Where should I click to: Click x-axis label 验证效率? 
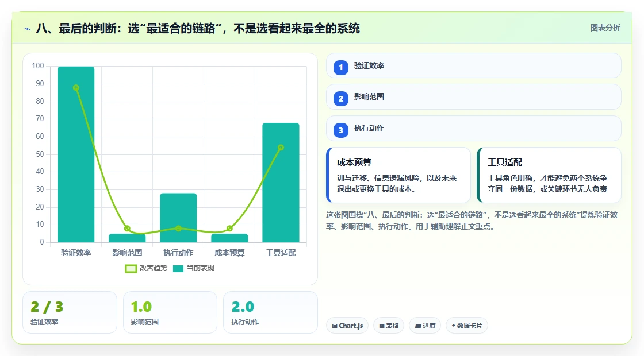(x=76, y=253)
